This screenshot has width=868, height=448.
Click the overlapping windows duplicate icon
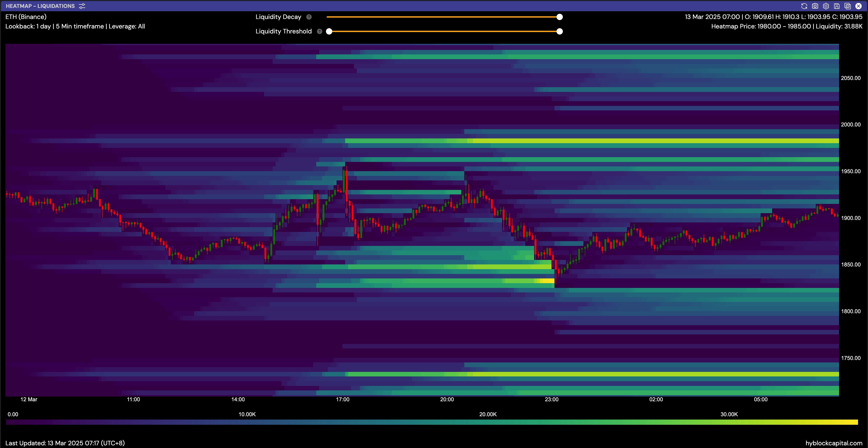click(848, 6)
